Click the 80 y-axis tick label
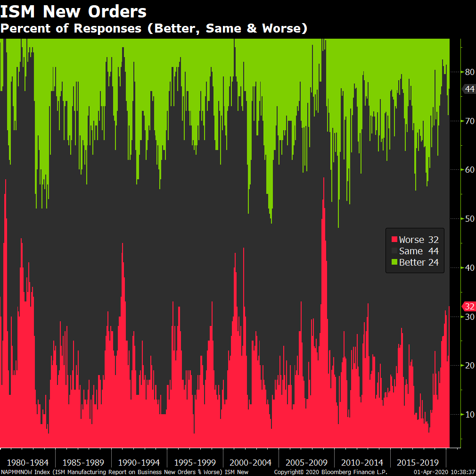 pos(469,72)
